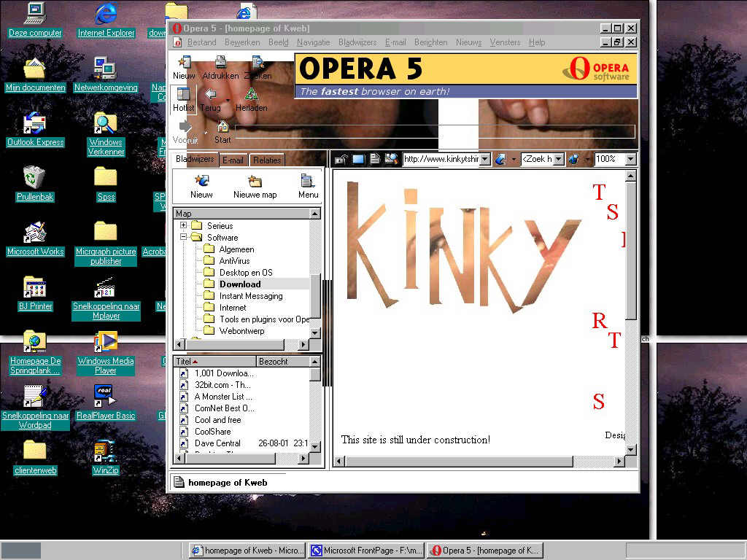The width and height of the screenshot is (747, 560).
Task: Click the globe search icon
Action: 574,159
